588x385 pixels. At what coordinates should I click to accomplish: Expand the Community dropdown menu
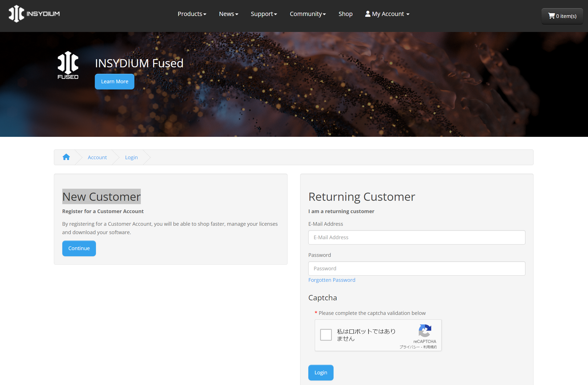[x=308, y=14]
